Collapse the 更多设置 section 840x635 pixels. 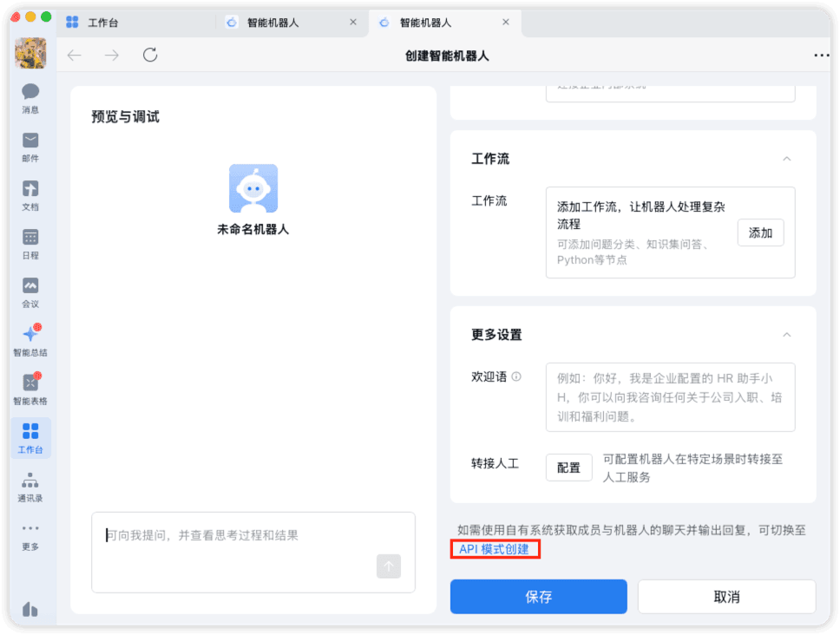(x=786, y=335)
